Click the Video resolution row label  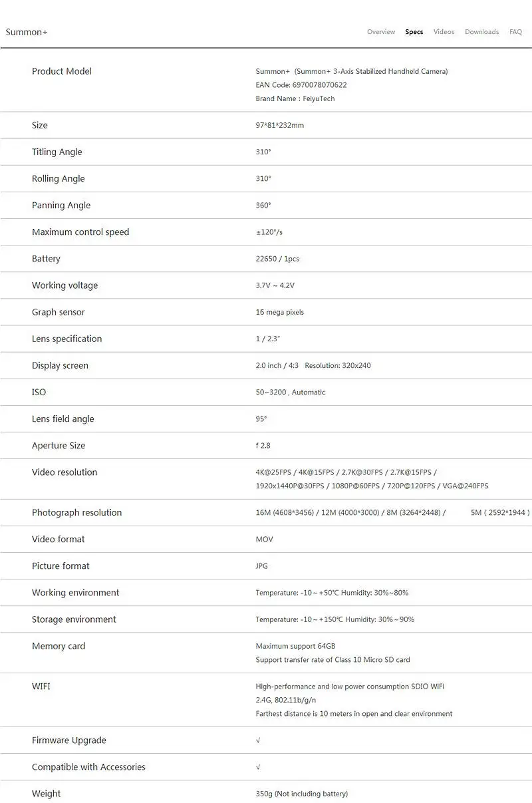coord(65,472)
